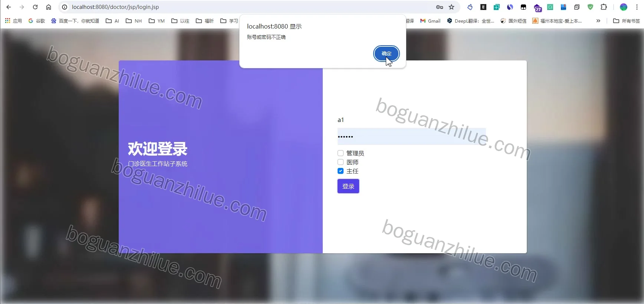Click the username field containing a1
Viewport: 644px width, 304px height.
[412, 120]
